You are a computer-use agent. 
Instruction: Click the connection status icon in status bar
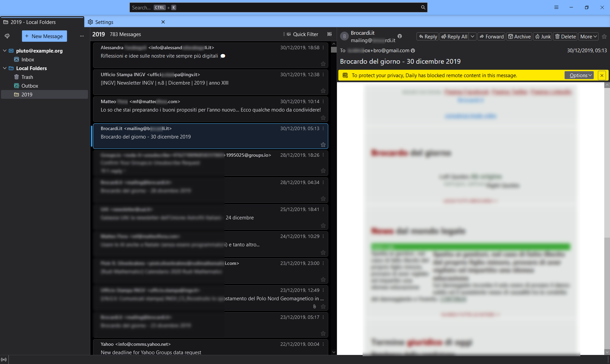pos(4,360)
